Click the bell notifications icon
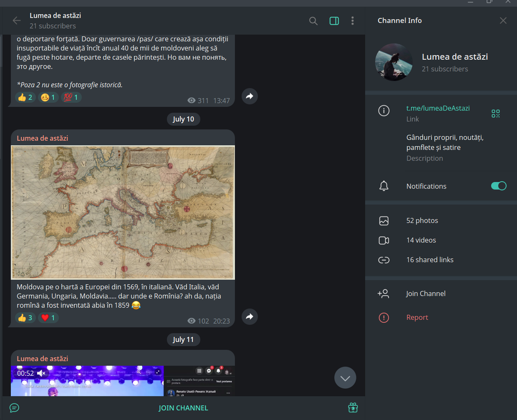Screen dimensions: 517x420 [384, 186]
